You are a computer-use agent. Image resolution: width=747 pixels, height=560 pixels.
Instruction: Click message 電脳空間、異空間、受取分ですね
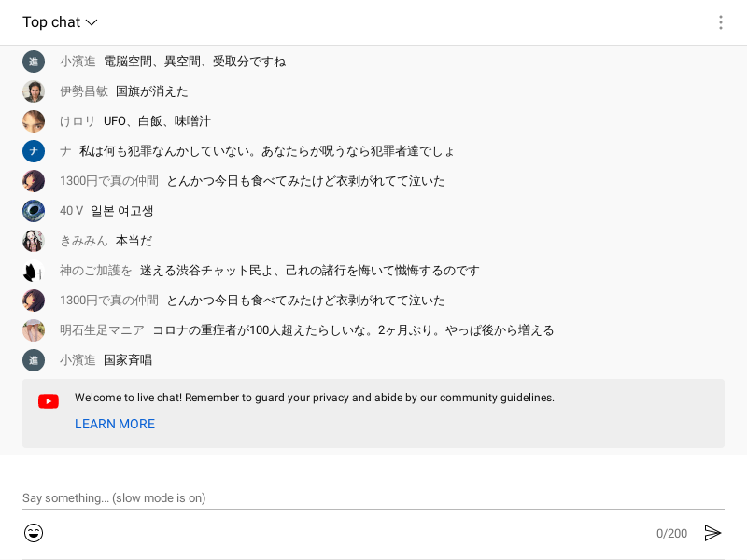coord(195,62)
